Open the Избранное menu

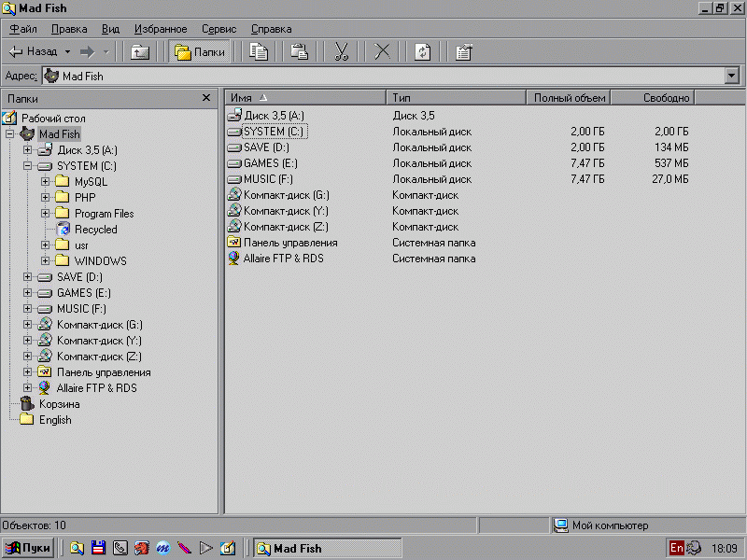tap(161, 29)
